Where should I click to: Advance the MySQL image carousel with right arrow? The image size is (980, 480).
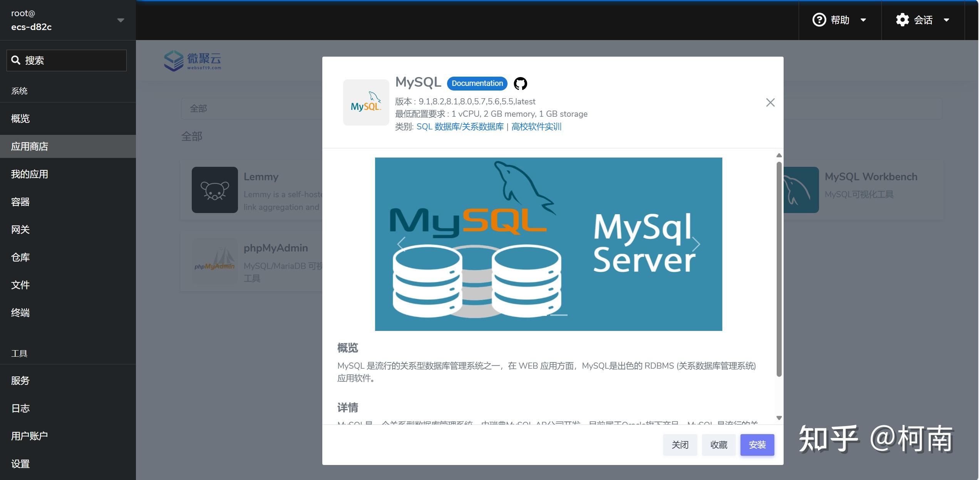pyautogui.click(x=696, y=244)
